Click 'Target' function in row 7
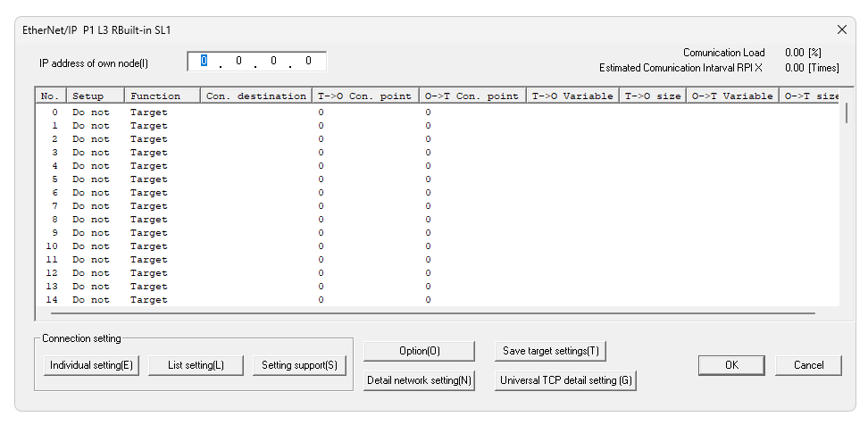Viewport: 868px width, 425px height. pyautogui.click(x=149, y=206)
